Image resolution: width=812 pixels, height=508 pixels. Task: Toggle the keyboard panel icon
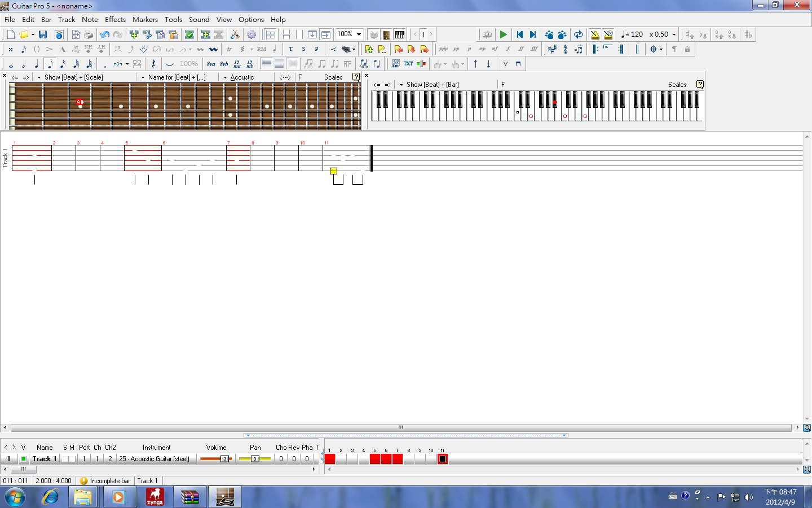tap(400, 34)
